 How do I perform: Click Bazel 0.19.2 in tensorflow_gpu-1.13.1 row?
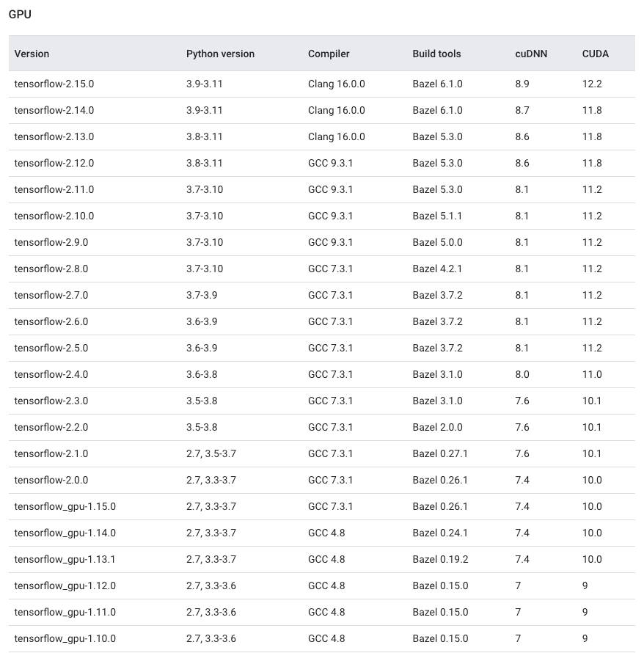[440, 559]
